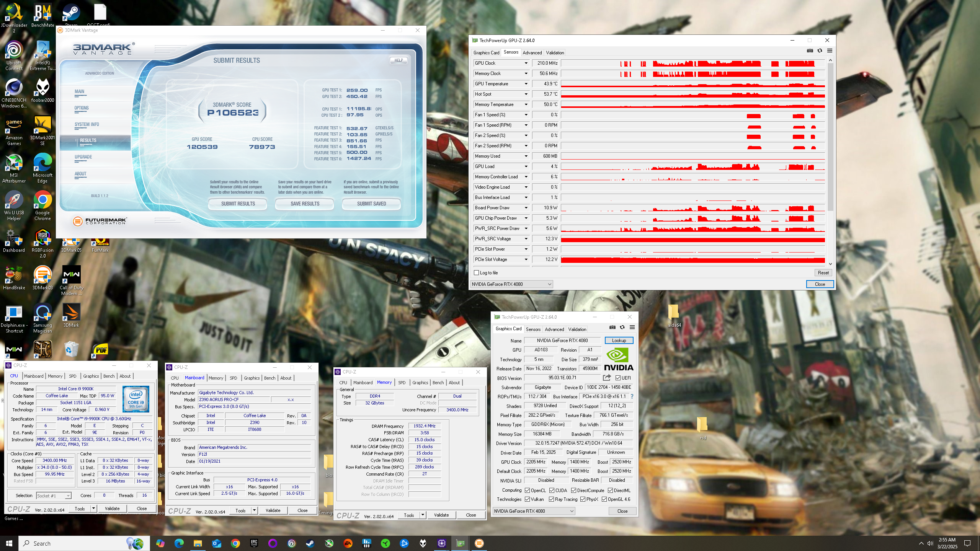
Task: Open RGBFusion 2.0 desktop icon
Action: 42,243
